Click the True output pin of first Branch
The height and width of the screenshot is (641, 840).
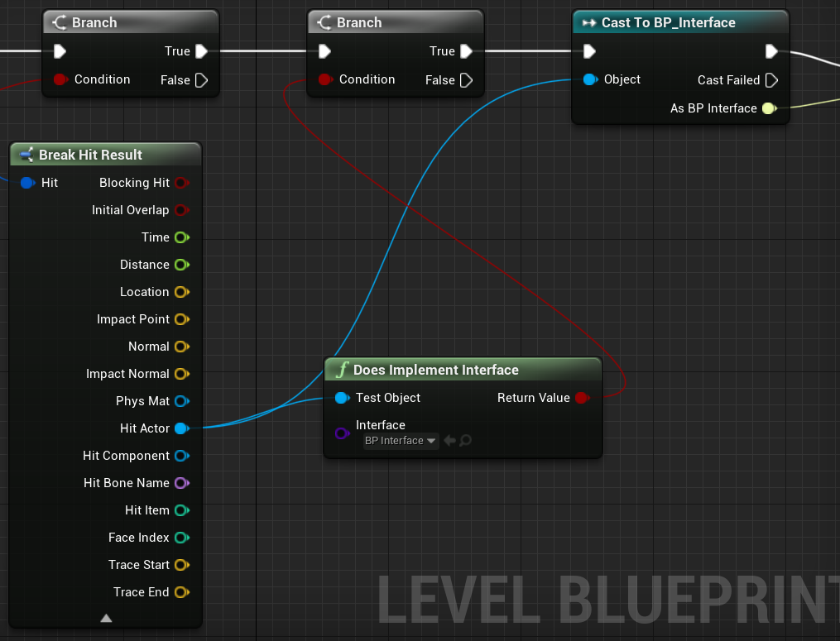pyautogui.click(x=201, y=51)
